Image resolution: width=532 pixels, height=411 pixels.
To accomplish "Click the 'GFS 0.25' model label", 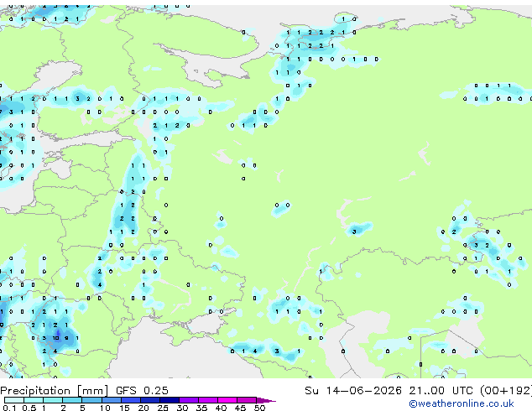I will click(142, 391).
